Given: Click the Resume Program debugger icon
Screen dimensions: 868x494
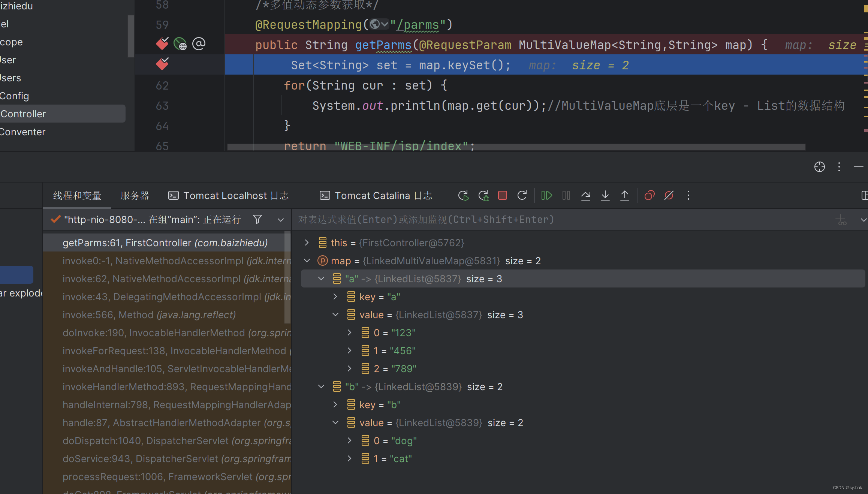Looking at the screenshot, I should click(546, 195).
